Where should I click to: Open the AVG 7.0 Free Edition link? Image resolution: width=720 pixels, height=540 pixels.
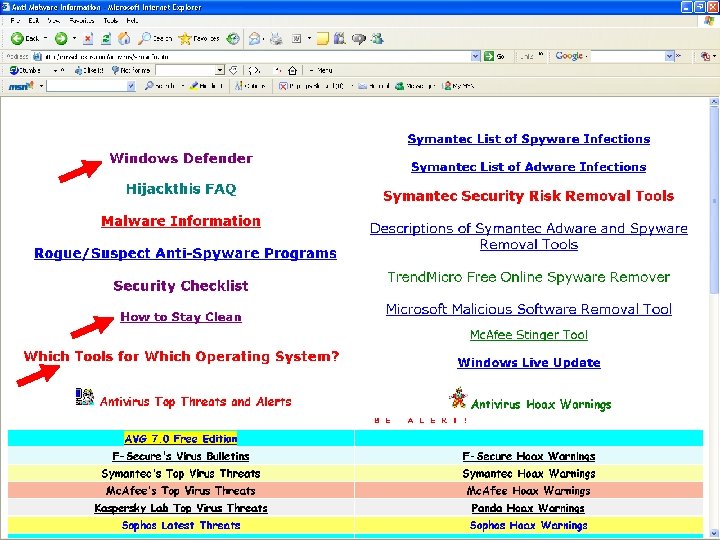click(181, 439)
